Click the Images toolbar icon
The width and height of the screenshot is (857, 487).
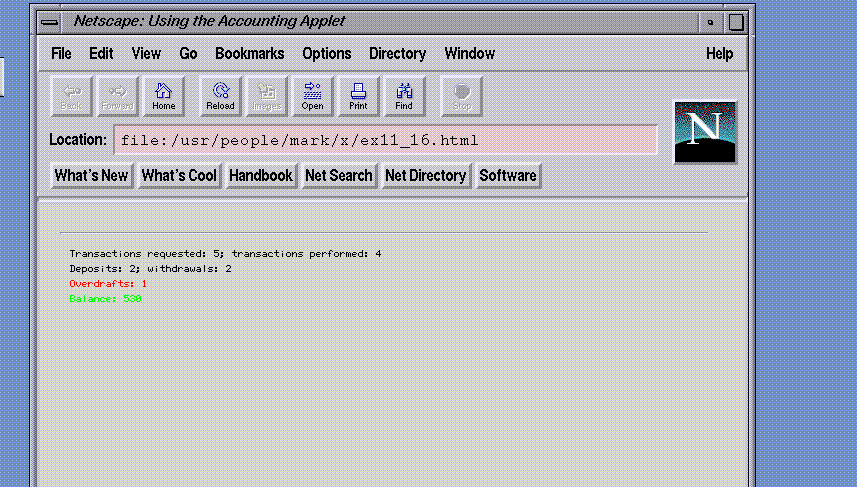(x=267, y=96)
